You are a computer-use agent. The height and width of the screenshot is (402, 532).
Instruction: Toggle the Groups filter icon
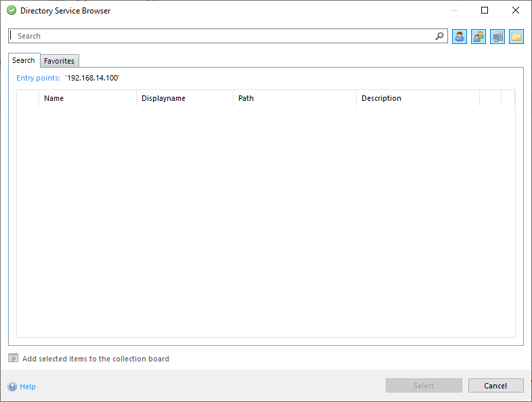pos(479,37)
